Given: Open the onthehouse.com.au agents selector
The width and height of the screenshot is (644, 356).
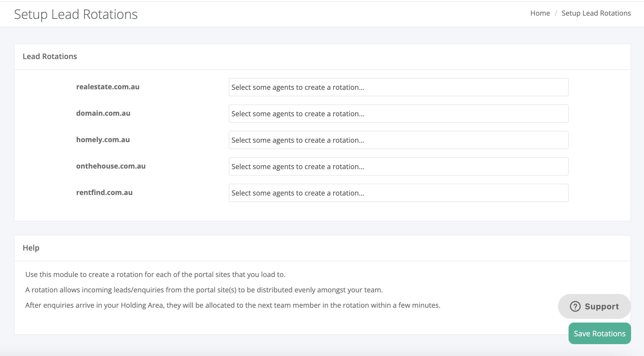Looking at the screenshot, I should point(398,166).
